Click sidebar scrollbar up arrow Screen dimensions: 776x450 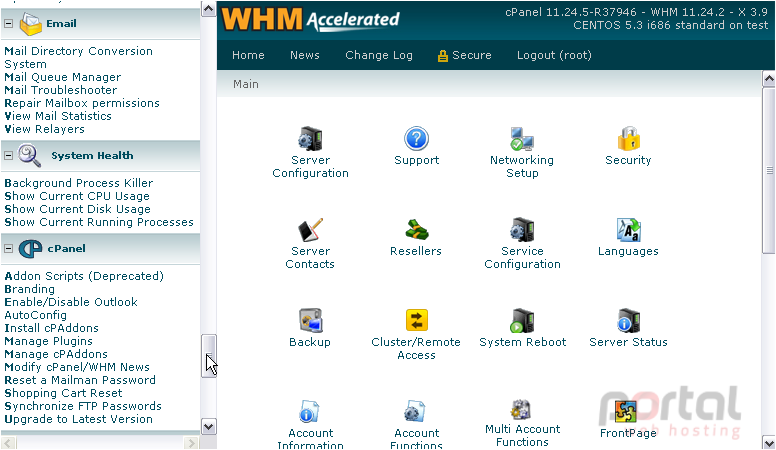coord(209,9)
